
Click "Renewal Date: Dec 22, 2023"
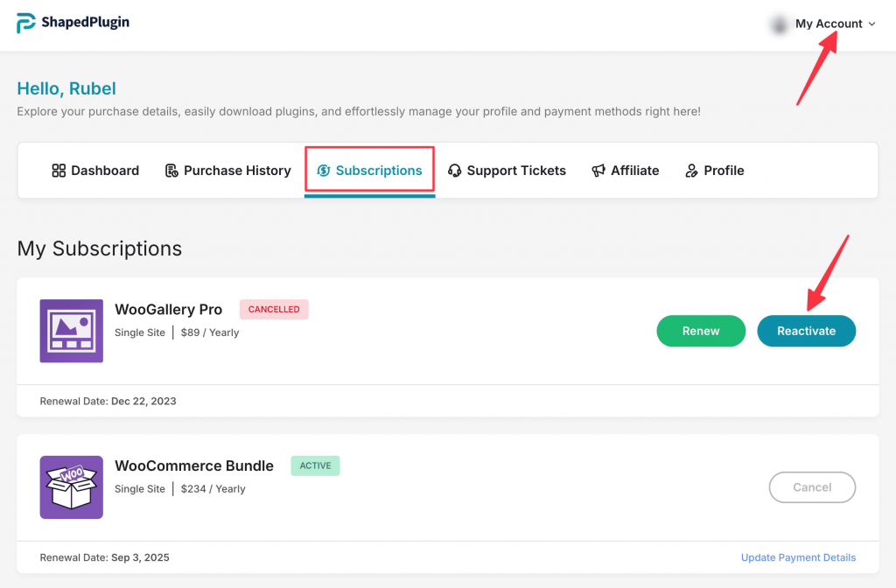tap(108, 401)
